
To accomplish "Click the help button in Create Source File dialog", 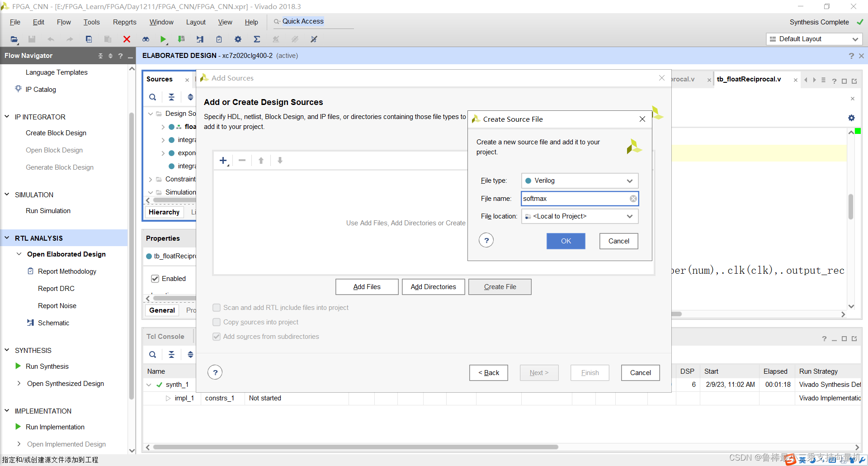I will point(486,240).
